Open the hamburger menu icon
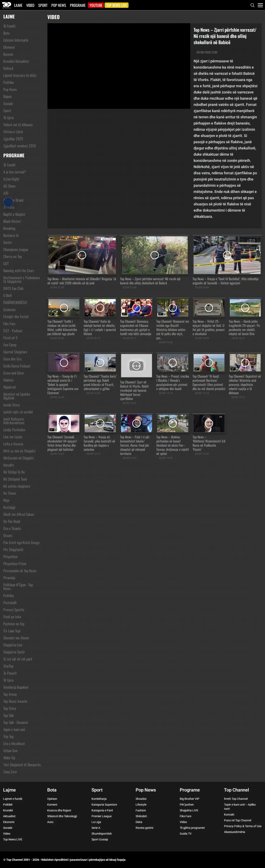The image size is (265, 868). (260, 5)
